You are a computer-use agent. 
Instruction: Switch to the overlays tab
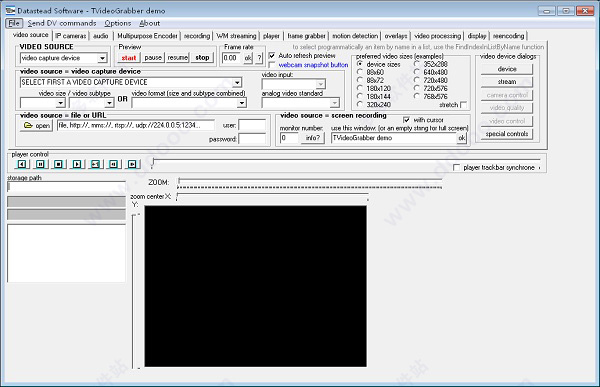396,36
